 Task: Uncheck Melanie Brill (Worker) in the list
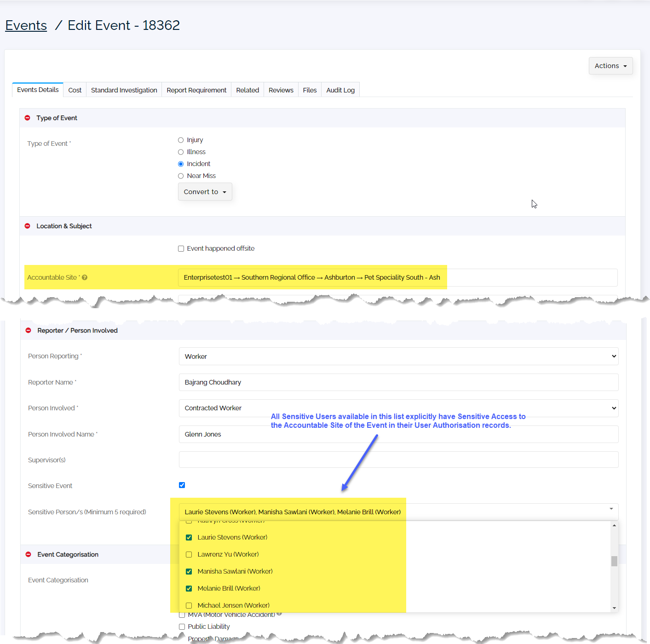click(189, 589)
